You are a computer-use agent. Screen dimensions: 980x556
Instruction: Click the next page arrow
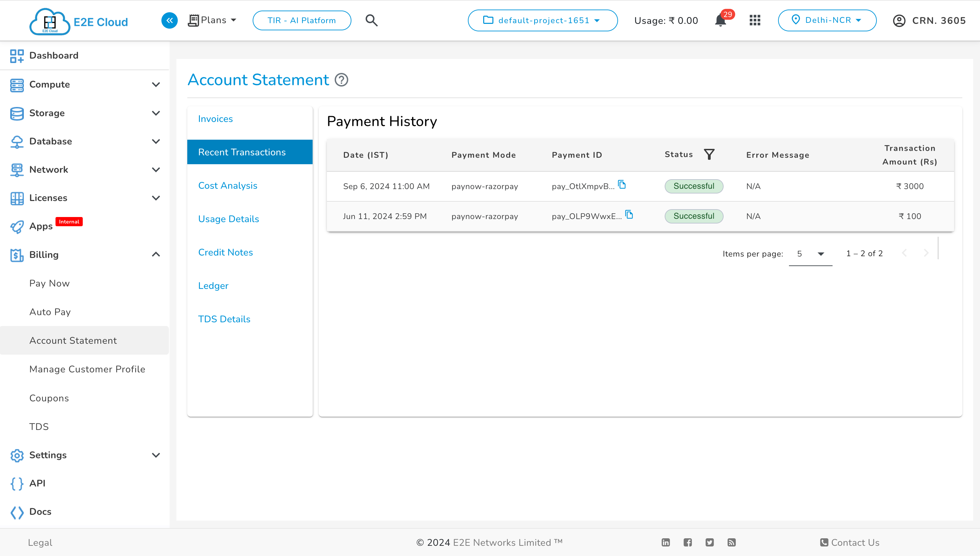point(926,253)
